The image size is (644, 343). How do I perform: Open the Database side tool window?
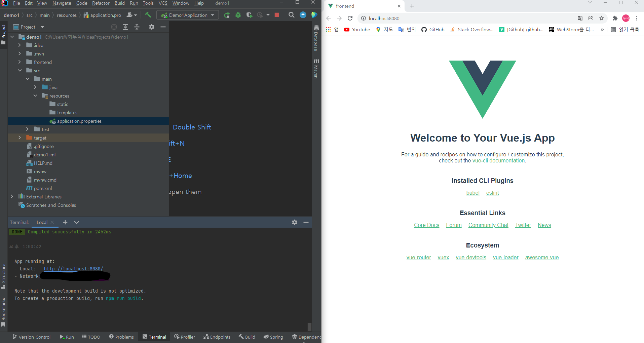[316, 38]
